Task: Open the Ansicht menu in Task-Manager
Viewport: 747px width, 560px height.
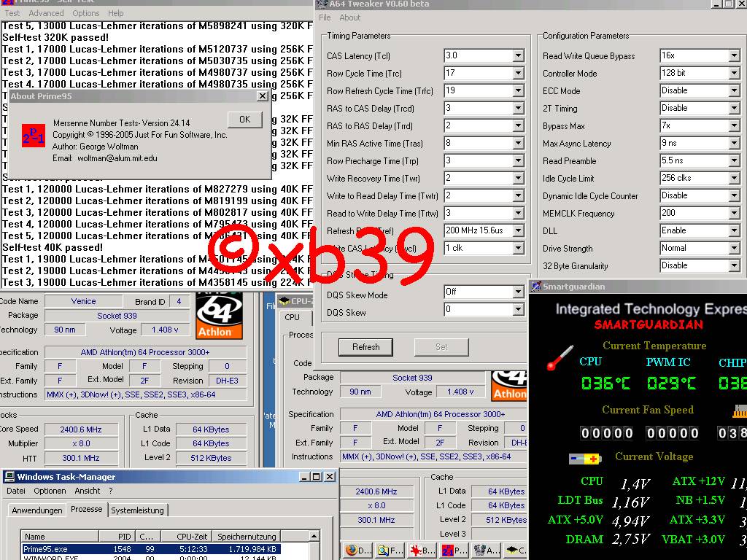Action: [88, 491]
